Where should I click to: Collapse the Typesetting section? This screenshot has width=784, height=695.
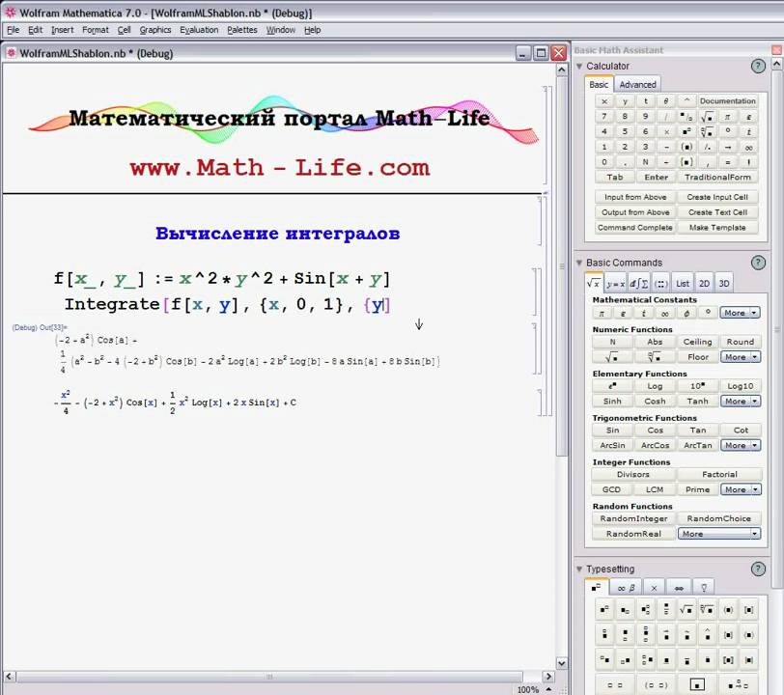[579, 569]
